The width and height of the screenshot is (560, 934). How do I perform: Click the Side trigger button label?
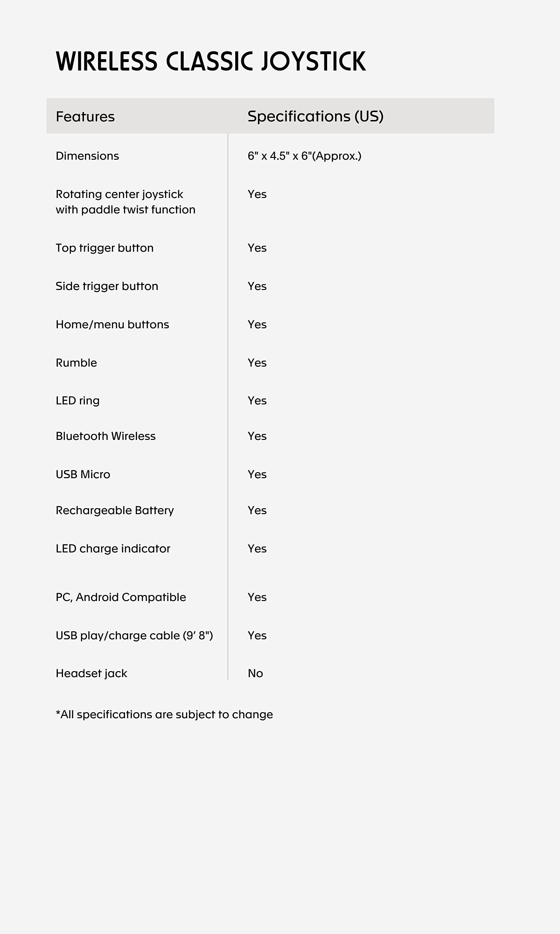(107, 286)
